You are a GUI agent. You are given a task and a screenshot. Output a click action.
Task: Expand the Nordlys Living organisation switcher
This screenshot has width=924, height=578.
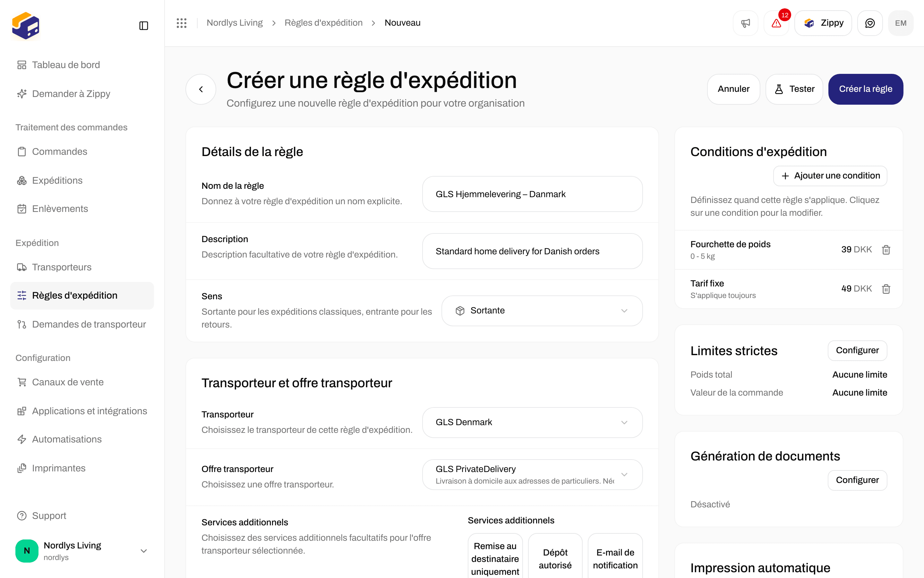pyautogui.click(x=82, y=551)
